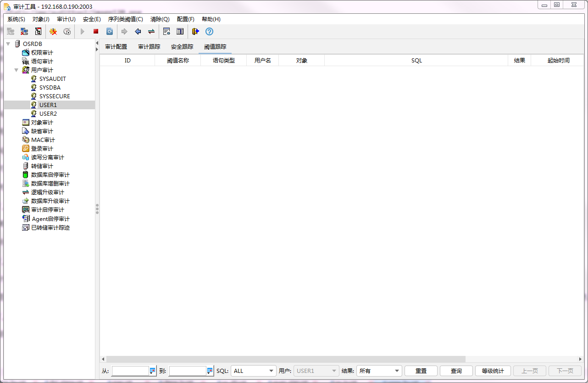The width and height of the screenshot is (588, 383).
Task: Click the blue help question mark icon
Action: coord(209,32)
